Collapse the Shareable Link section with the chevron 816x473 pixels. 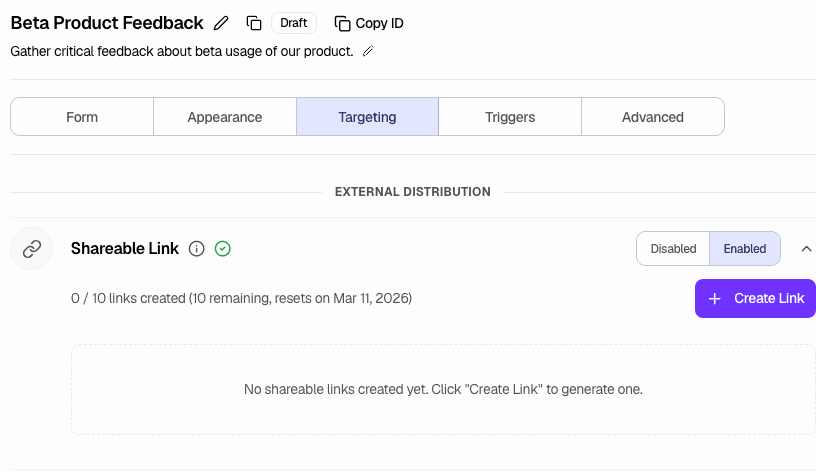[807, 249]
